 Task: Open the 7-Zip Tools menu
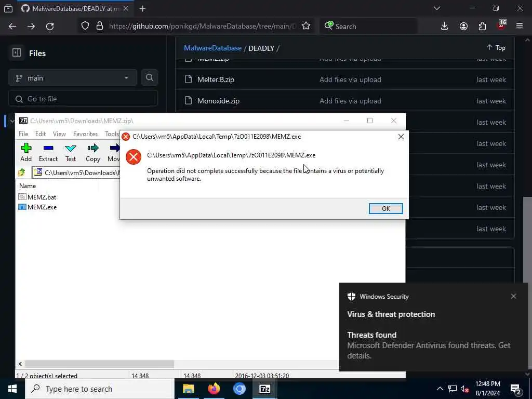pos(112,134)
